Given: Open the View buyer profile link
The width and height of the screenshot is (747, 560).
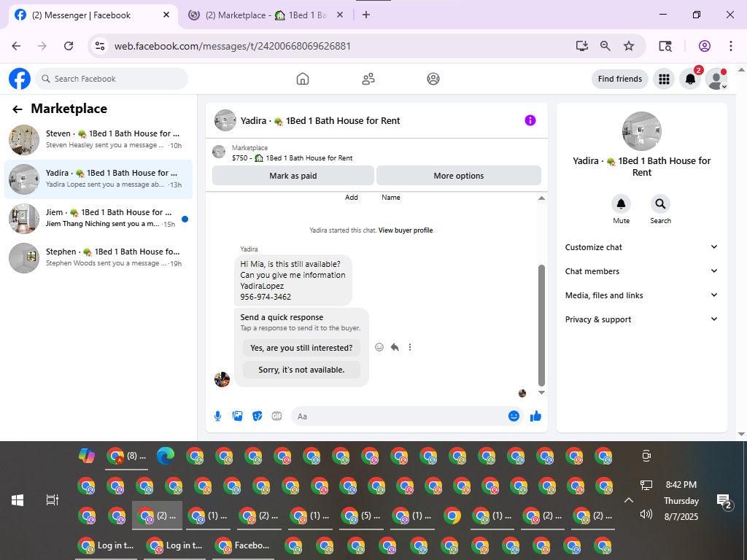Looking at the screenshot, I should click(x=406, y=230).
